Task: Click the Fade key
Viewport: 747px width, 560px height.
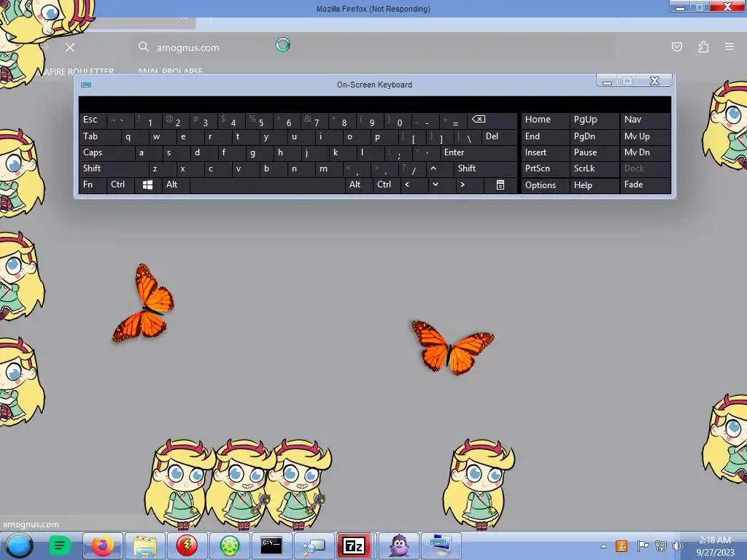Action: tap(646, 184)
